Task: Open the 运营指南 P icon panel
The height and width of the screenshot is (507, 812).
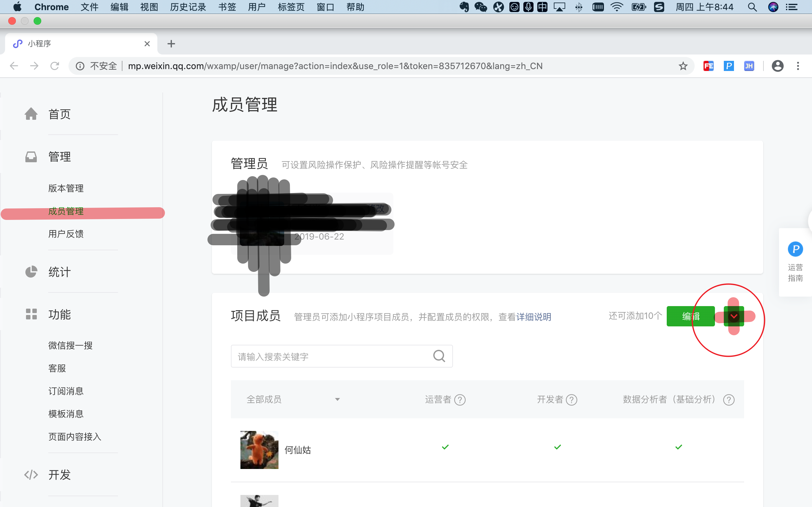Action: pos(795,249)
